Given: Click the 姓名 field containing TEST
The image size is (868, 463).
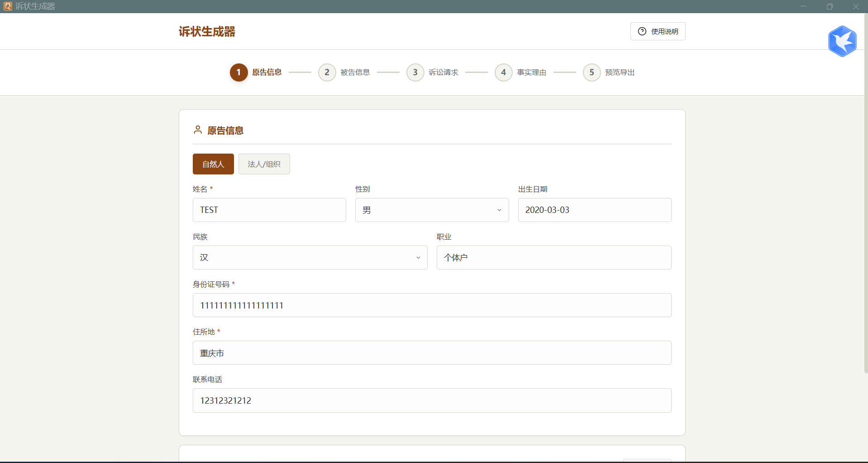Looking at the screenshot, I should tap(269, 210).
